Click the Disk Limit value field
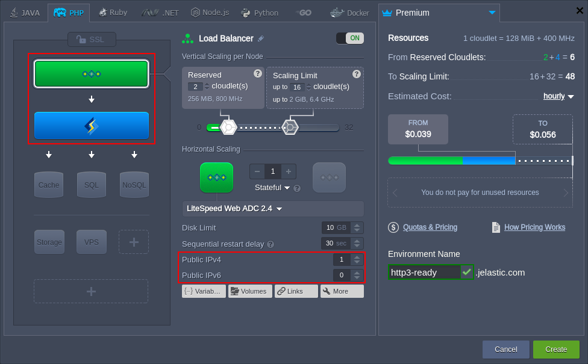 336,227
